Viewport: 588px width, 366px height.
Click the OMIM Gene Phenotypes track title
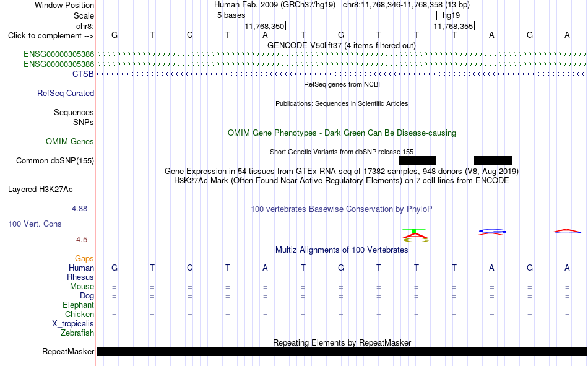pos(342,133)
